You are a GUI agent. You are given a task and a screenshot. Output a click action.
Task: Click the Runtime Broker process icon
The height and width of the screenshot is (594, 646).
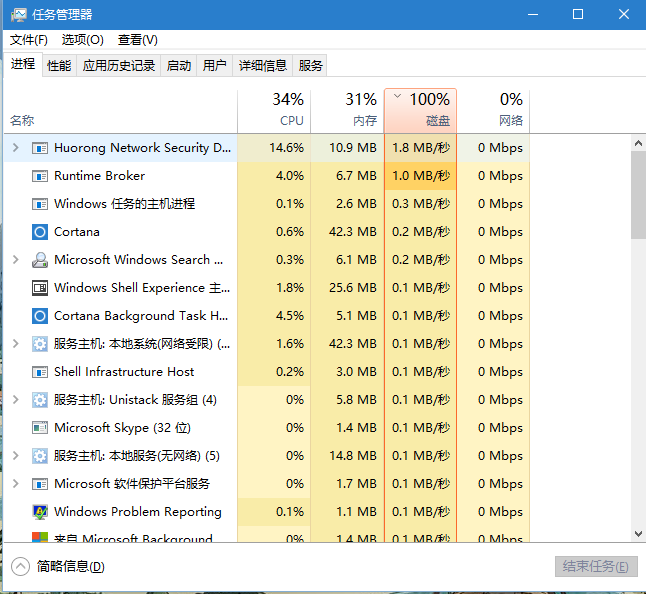tap(40, 176)
